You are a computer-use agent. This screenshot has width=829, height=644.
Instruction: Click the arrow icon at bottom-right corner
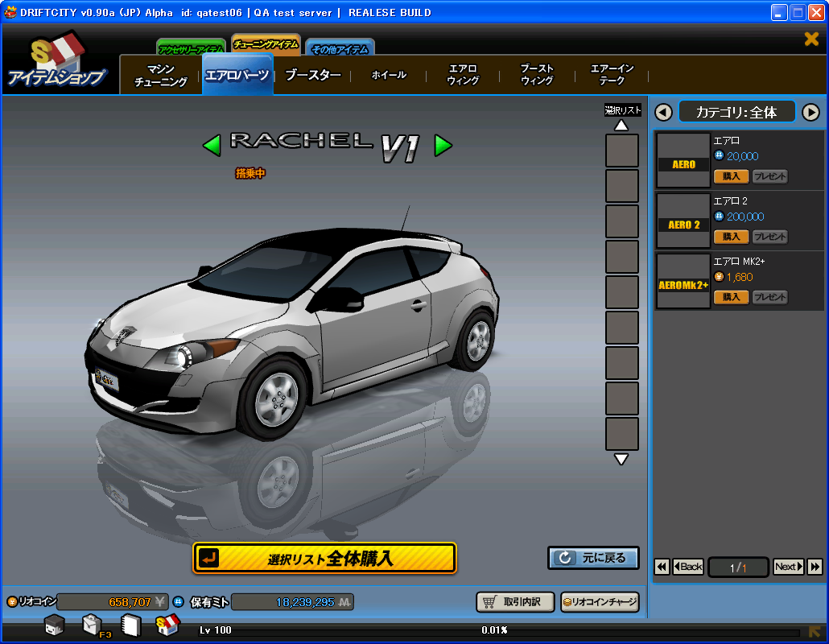tap(815, 631)
